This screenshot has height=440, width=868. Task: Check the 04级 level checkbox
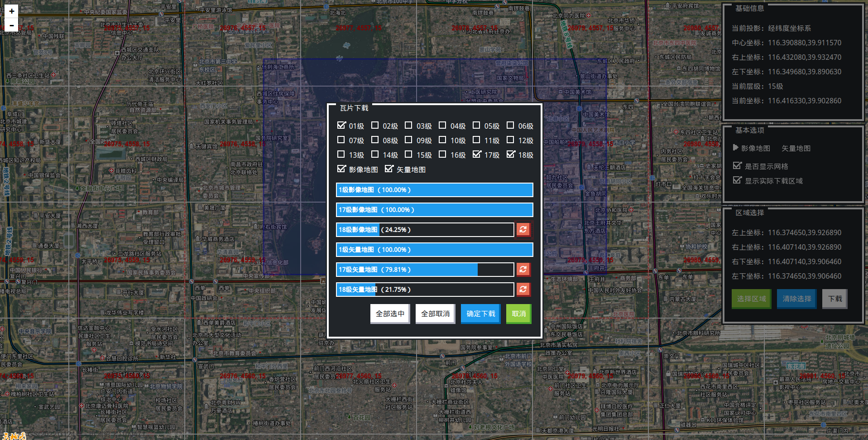point(442,125)
